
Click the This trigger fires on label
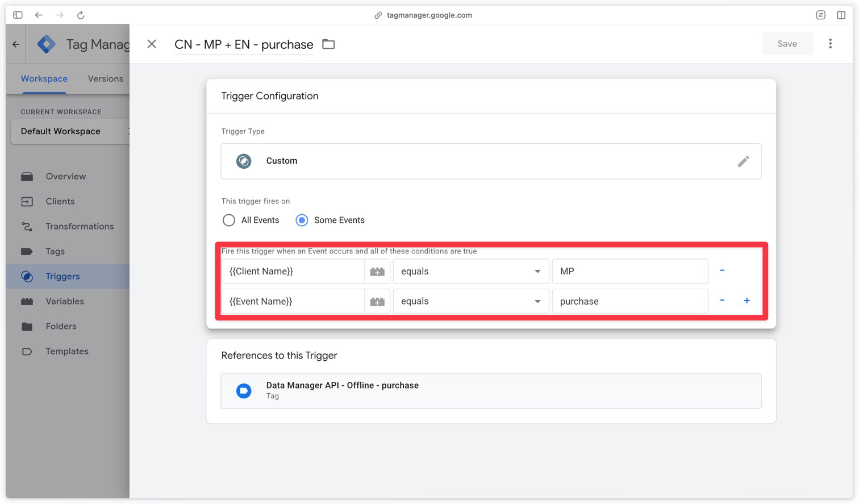[x=256, y=201]
